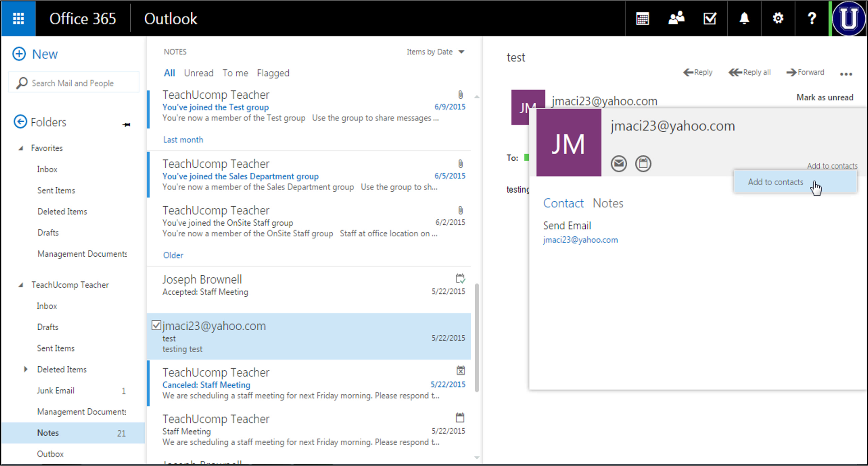
Task: Click the schedule meeting icon on contact card
Action: [643, 163]
